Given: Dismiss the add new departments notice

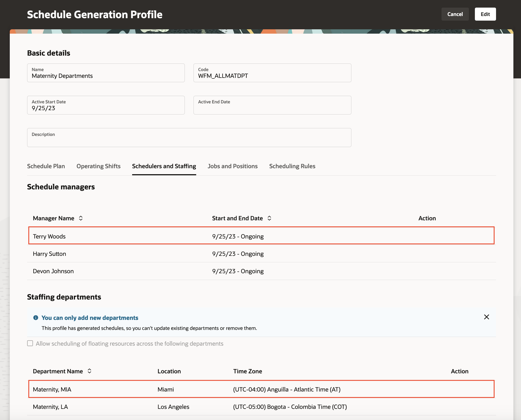Looking at the screenshot, I should 487,317.
